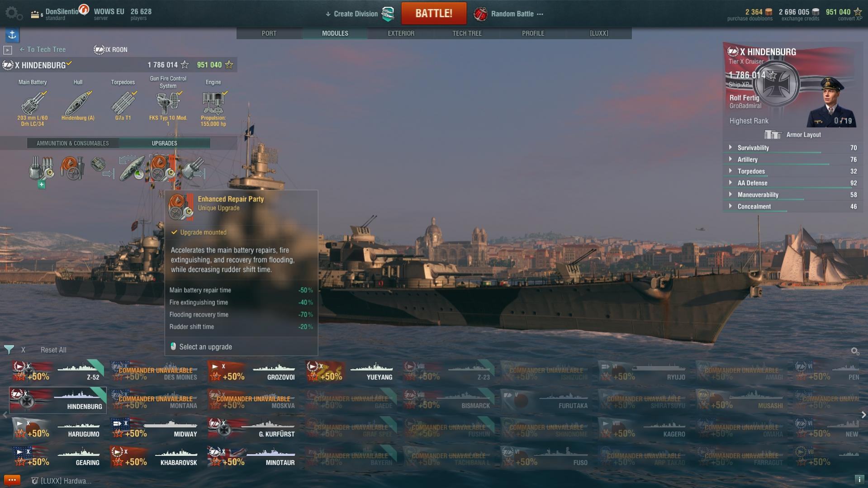Select the Hindenburg (A) hull module icon
This screenshot has height=488, width=868.
pyautogui.click(x=78, y=103)
